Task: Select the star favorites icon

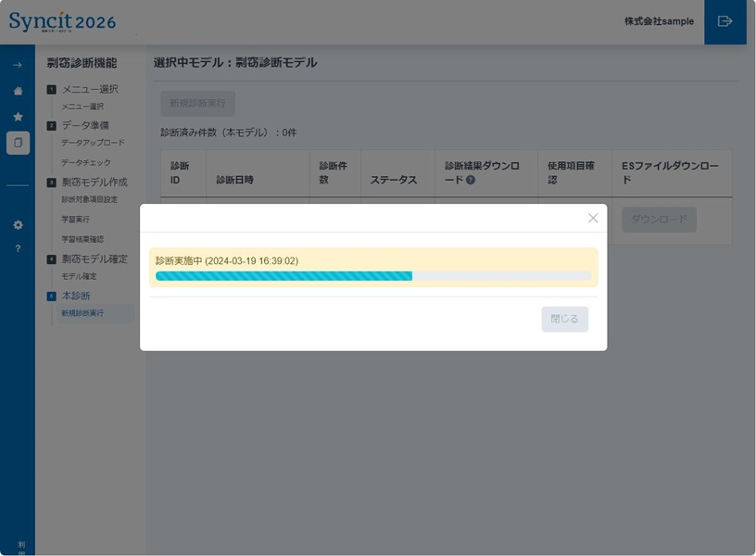Action: coord(17,116)
